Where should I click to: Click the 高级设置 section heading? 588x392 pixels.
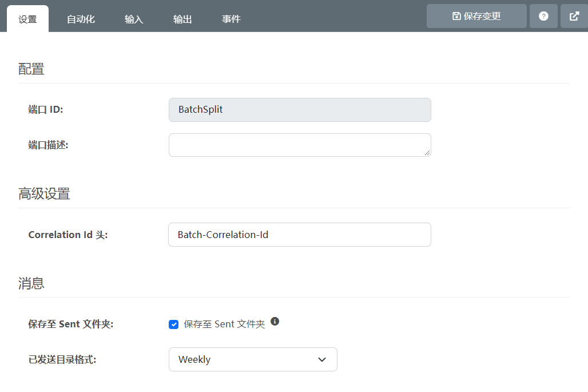click(44, 194)
